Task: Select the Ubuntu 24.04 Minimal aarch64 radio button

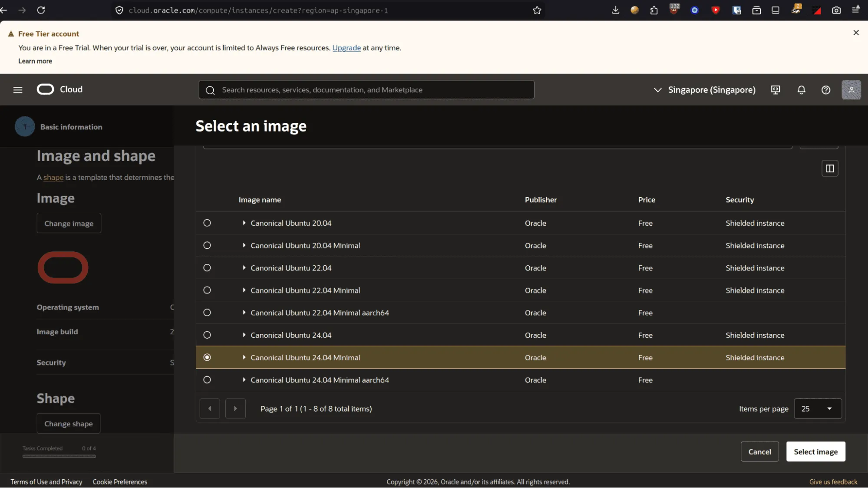Action: coord(207,380)
